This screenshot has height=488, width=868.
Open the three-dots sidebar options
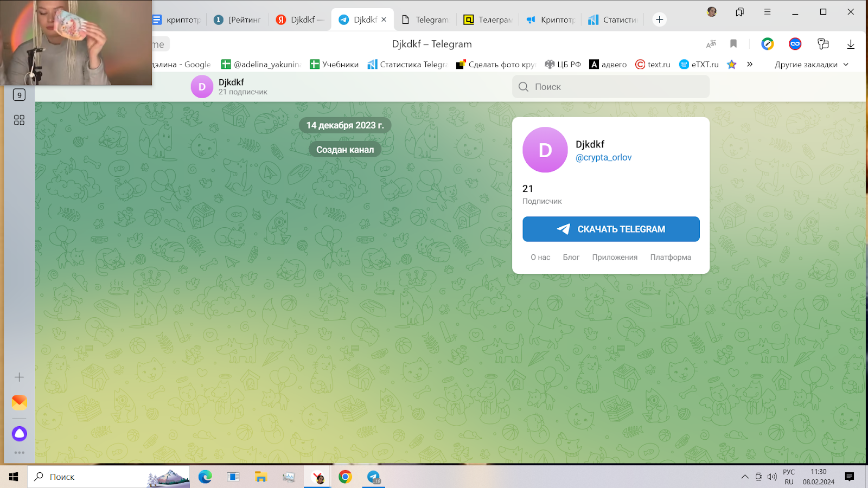(19, 452)
